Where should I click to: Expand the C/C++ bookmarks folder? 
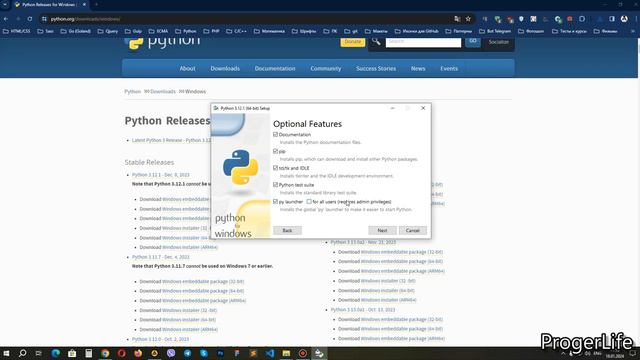tap(236, 31)
